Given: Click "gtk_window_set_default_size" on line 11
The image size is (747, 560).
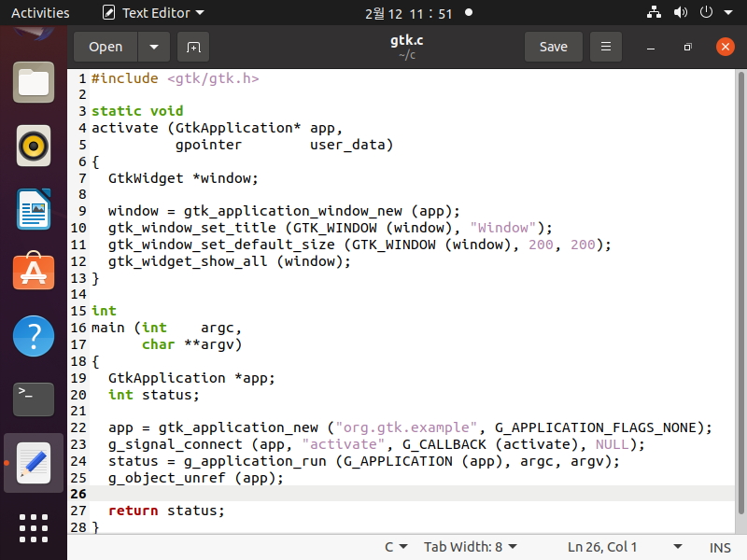Looking at the screenshot, I should [x=221, y=245].
